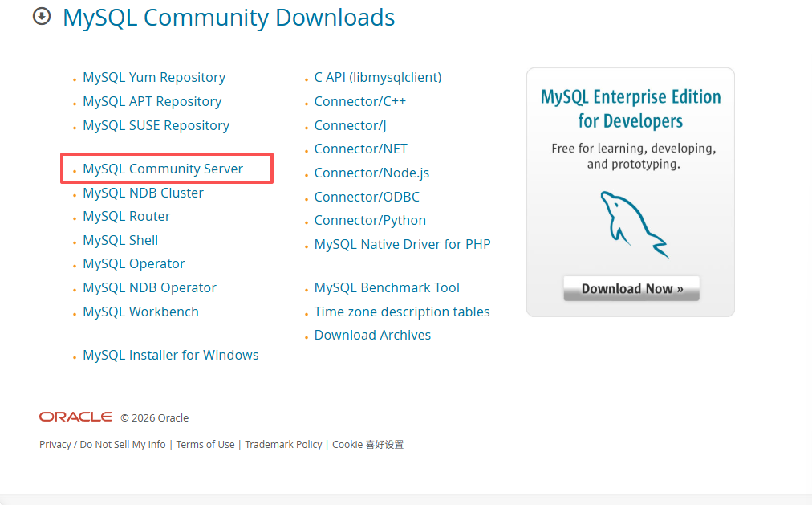This screenshot has width=812, height=505.
Task: Open the MySQL SUSE Repository link
Action: click(156, 125)
